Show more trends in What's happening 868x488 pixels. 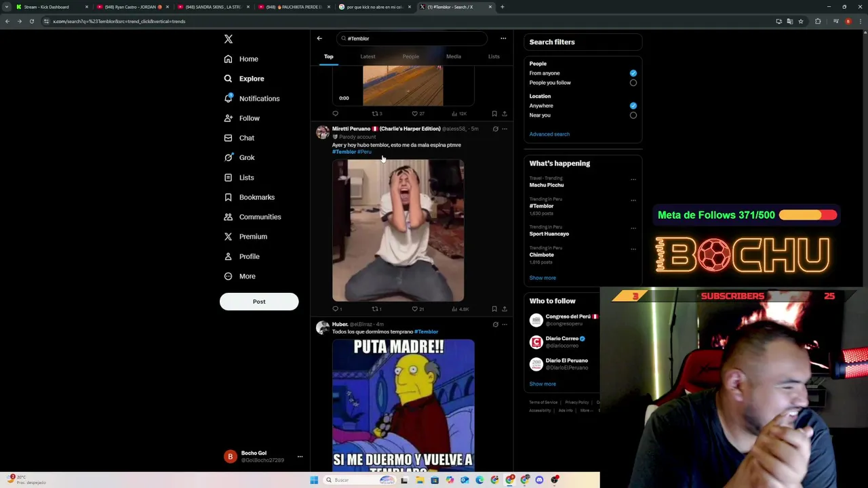[542, 278]
